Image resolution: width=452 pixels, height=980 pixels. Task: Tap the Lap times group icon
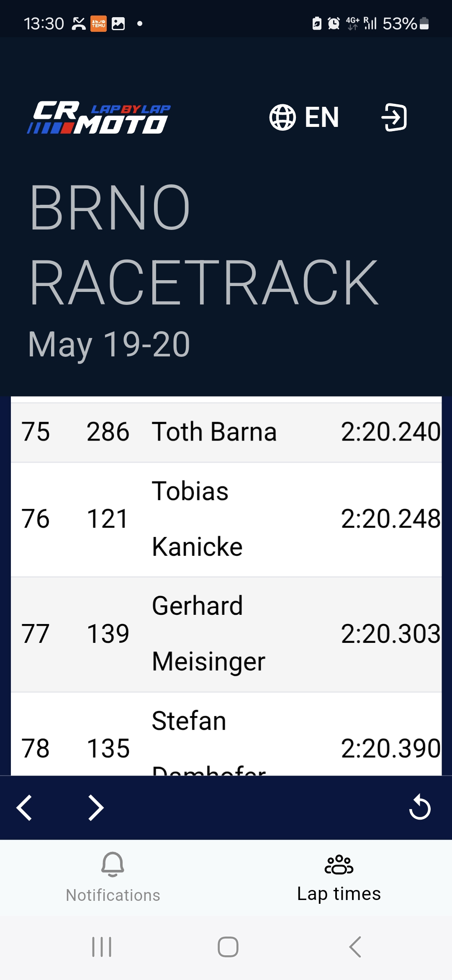[x=339, y=864]
